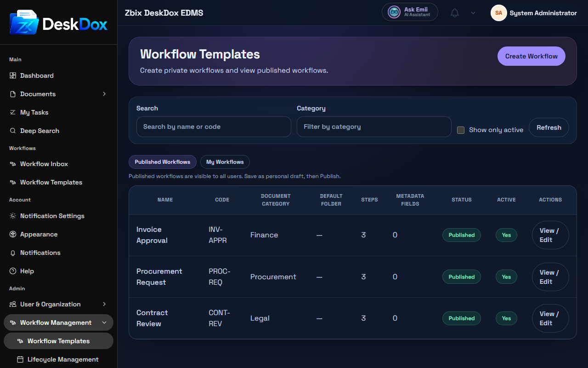The image size is (588, 368).
Task: Switch to Published Workflows tab
Action: 163,162
